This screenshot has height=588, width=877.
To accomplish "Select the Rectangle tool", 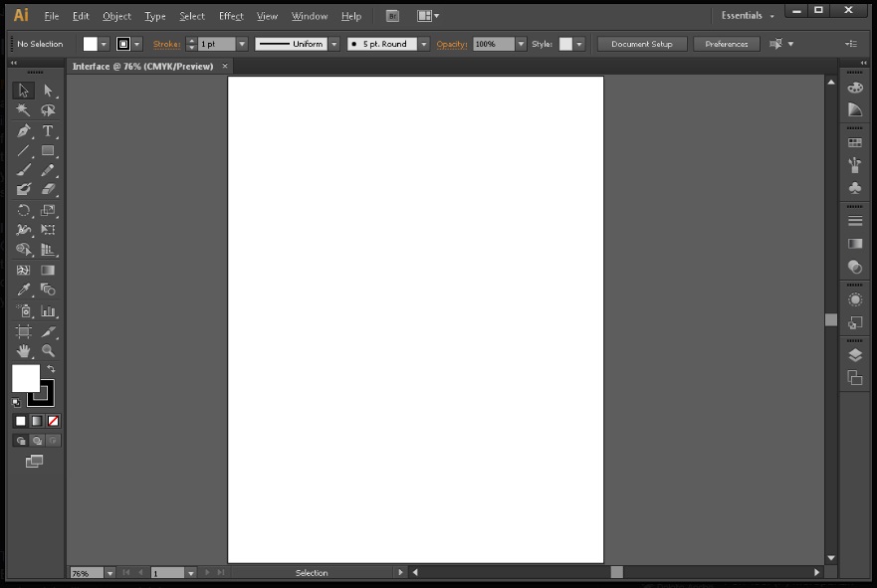I will point(48,150).
